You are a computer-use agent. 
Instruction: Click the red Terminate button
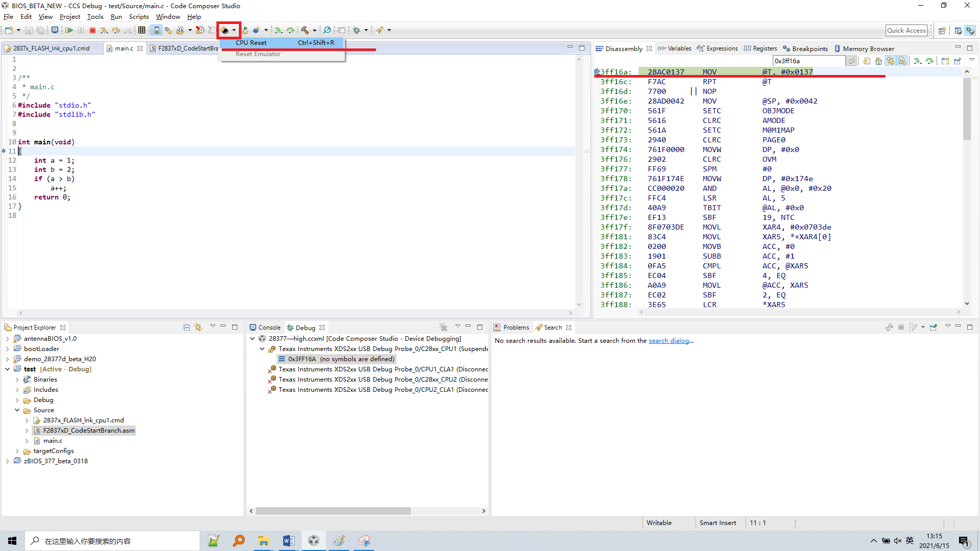pos(92,31)
